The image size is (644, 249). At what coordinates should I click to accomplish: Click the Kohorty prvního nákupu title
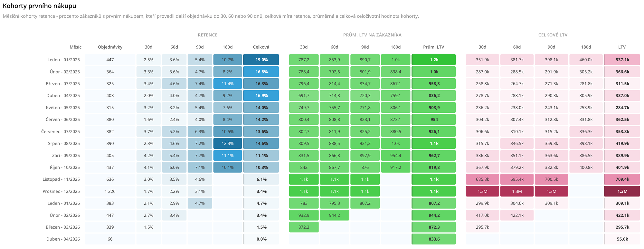(40, 6)
